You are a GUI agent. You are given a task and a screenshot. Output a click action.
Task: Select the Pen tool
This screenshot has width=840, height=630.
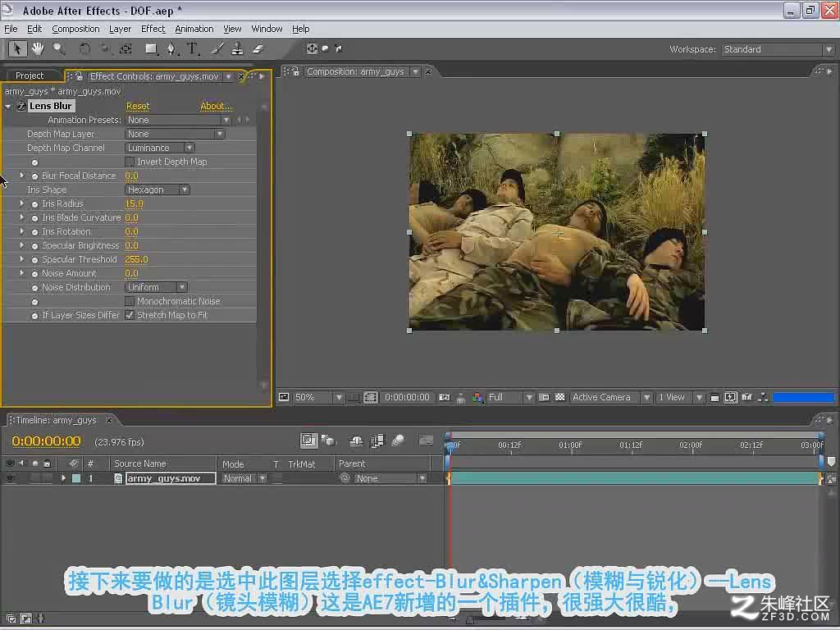point(171,48)
